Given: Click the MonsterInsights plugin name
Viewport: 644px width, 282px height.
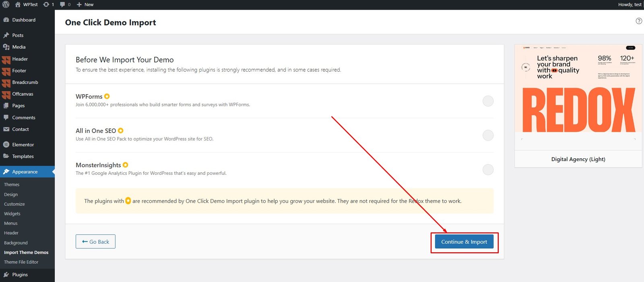Looking at the screenshot, I should [98, 165].
